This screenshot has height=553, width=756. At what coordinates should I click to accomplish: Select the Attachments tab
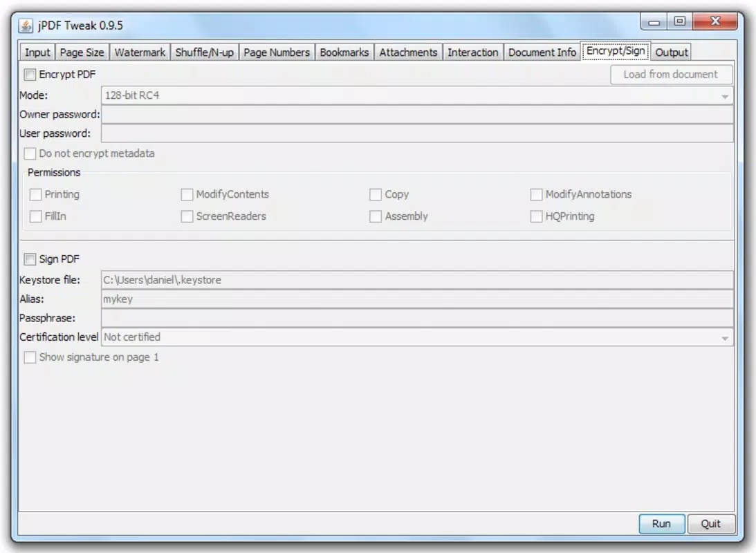(x=408, y=53)
